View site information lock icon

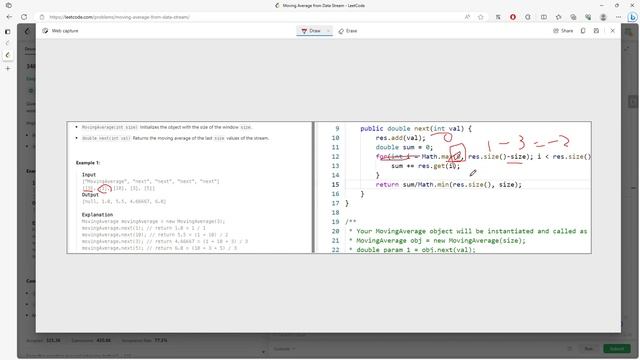pos(42,17)
